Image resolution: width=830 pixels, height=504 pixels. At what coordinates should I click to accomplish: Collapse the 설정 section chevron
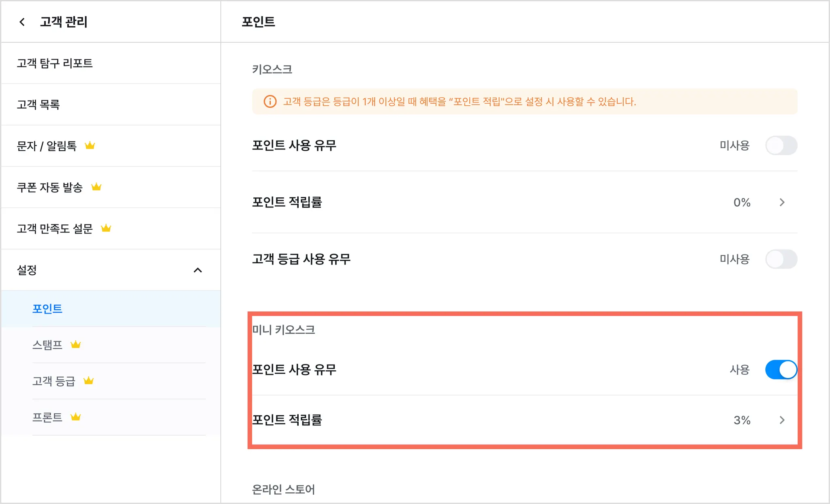[x=198, y=270]
